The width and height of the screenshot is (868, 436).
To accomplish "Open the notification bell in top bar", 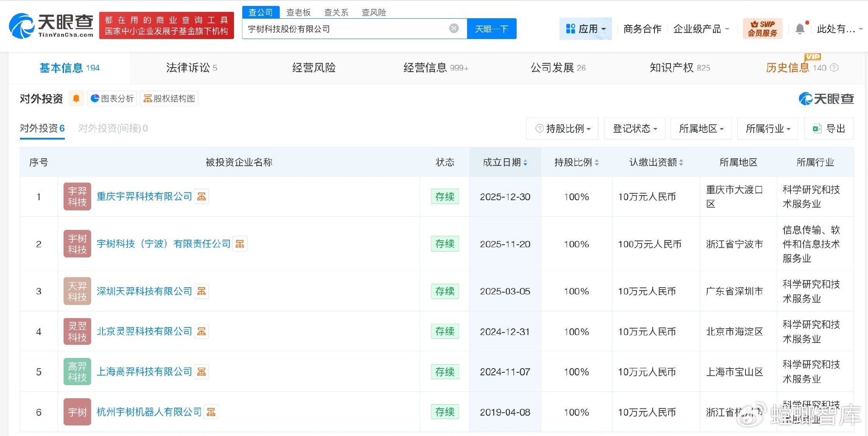I will click(800, 29).
